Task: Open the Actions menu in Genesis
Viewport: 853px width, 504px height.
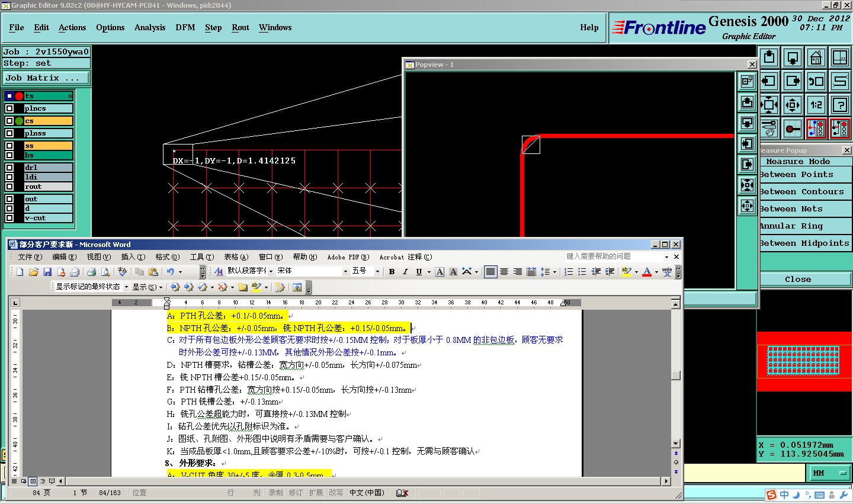Action: tap(72, 27)
